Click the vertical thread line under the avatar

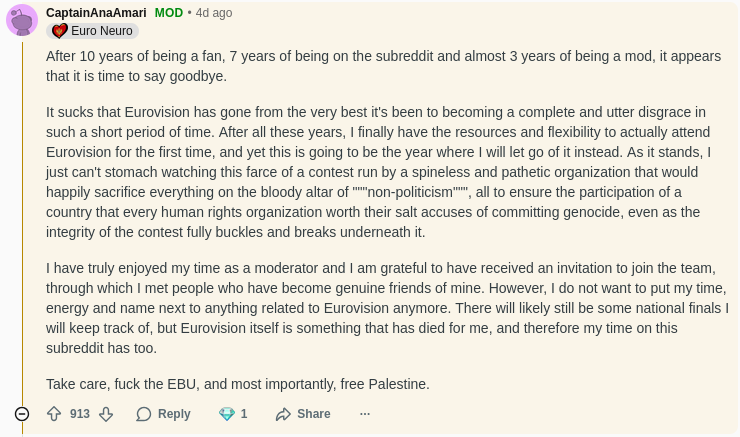click(x=22, y=220)
